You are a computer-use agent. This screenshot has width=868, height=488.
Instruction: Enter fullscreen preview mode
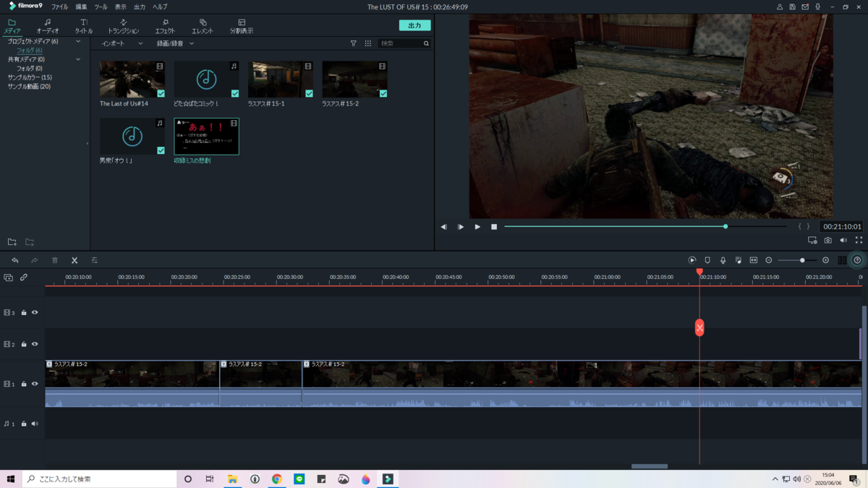[x=859, y=240]
